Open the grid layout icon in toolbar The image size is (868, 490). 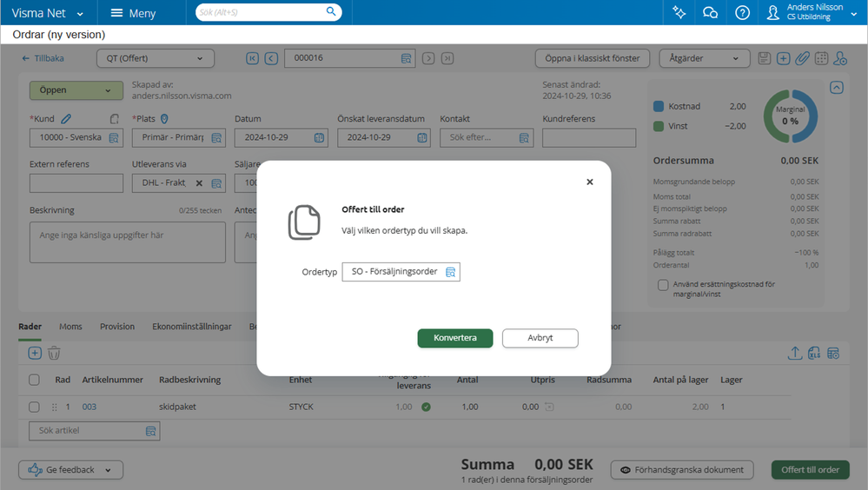821,58
